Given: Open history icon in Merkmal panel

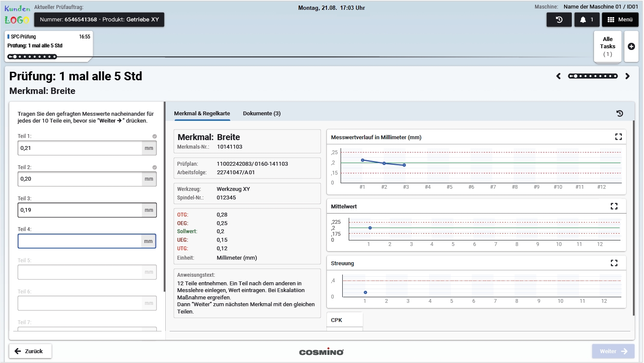Looking at the screenshot, I should tap(620, 114).
